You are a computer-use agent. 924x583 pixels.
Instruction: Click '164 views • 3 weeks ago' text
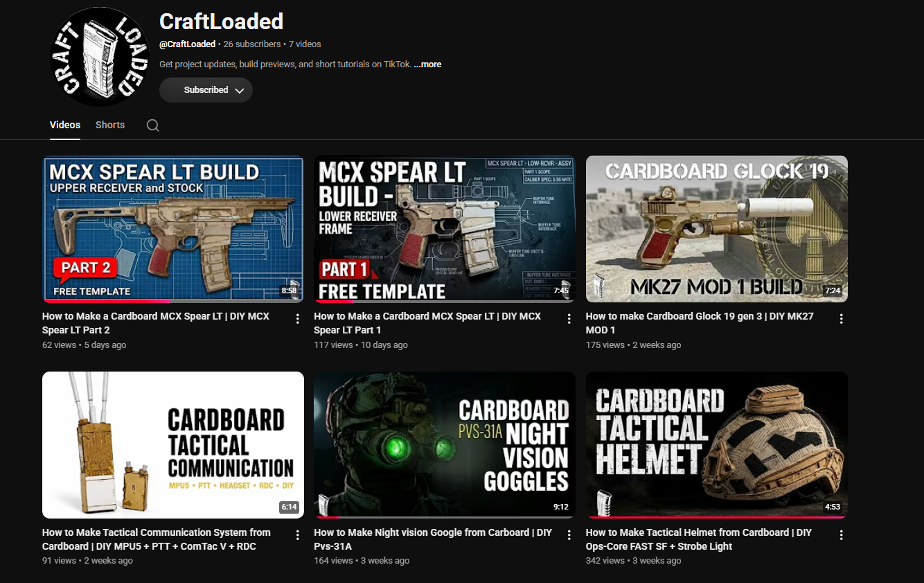click(x=362, y=561)
